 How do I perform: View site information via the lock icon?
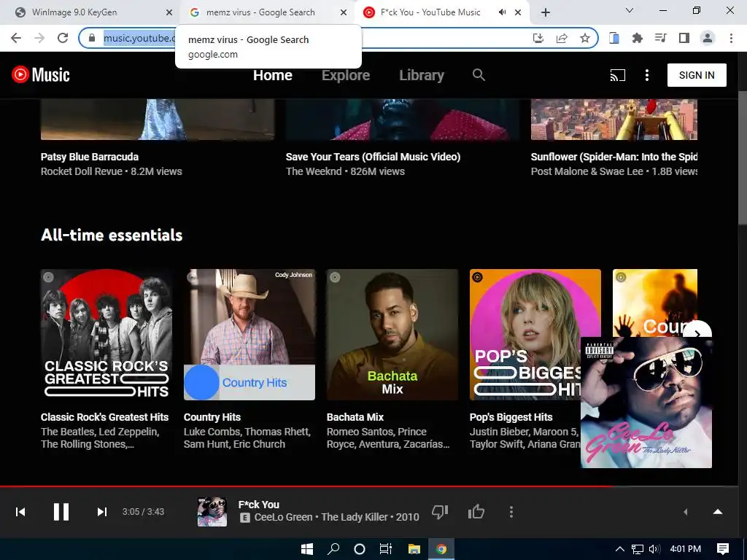(92, 38)
